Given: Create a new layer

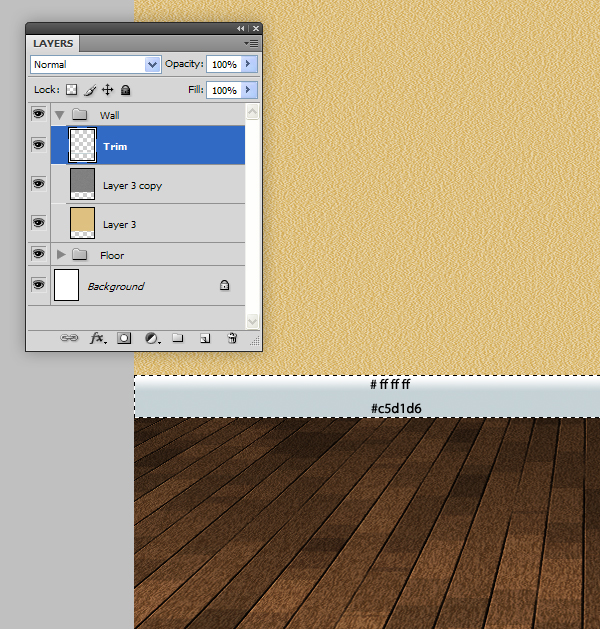Looking at the screenshot, I should [204, 339].
